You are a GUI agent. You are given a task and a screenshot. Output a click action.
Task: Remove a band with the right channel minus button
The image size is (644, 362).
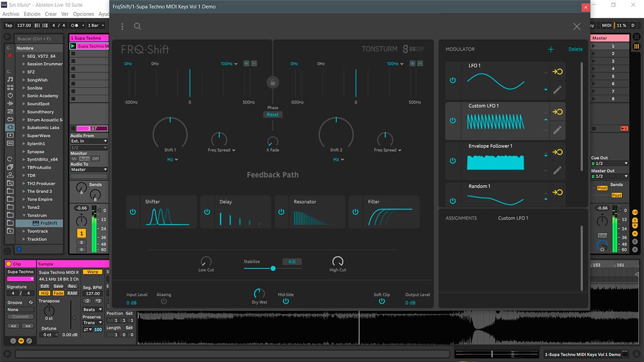[420, 63]
